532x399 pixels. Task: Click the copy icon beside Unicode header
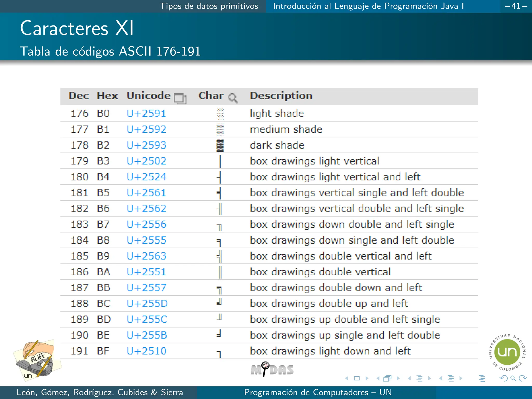(x=180, y=99)
